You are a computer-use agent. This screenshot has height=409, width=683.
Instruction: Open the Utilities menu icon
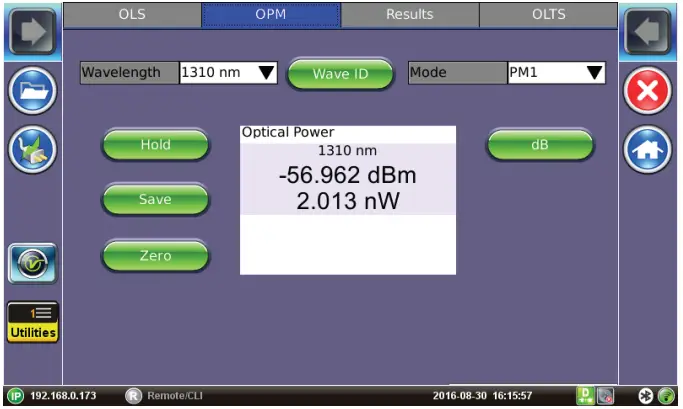pyautogui.click(x=33, y=322)
